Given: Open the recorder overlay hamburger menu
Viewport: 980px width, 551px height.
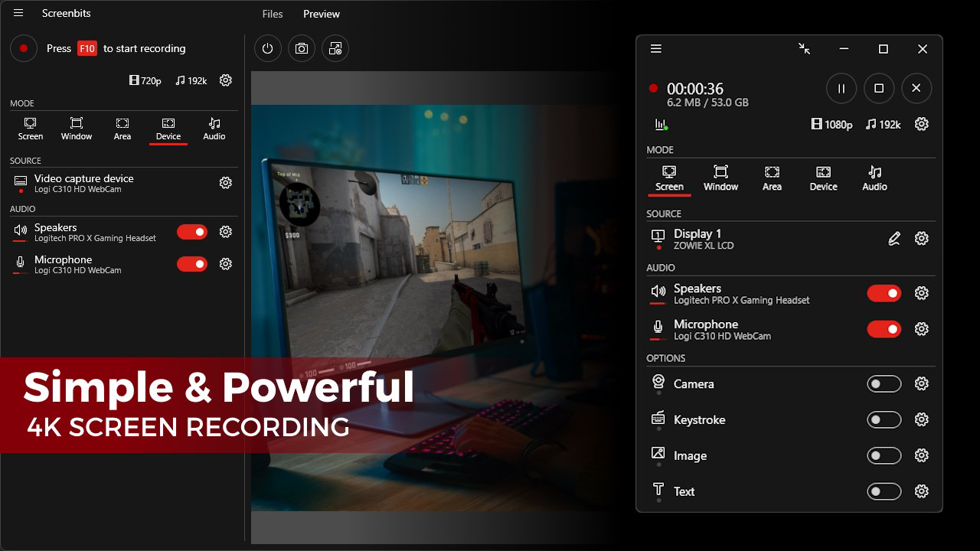Looking at the screenshot, I should click(656, 48).
